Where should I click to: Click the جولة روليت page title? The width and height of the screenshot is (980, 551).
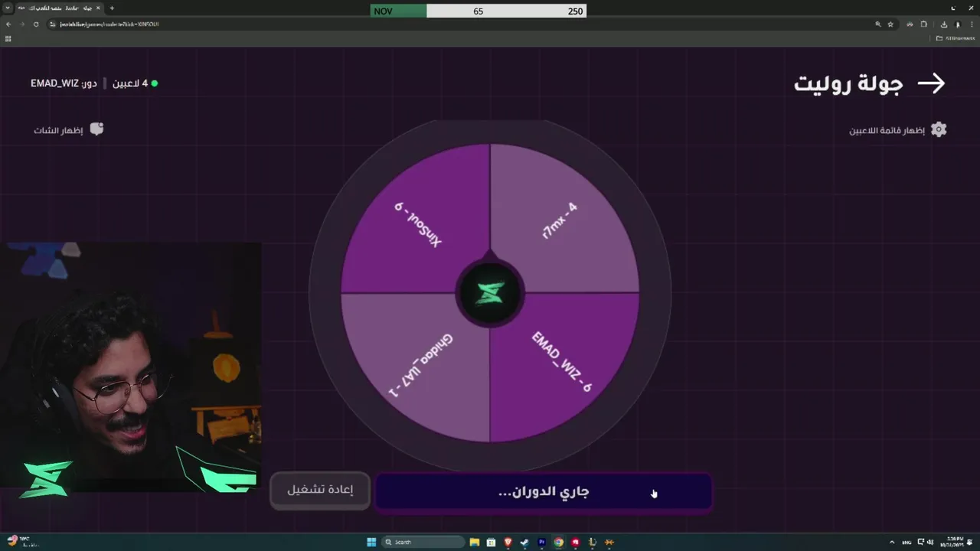848,83
